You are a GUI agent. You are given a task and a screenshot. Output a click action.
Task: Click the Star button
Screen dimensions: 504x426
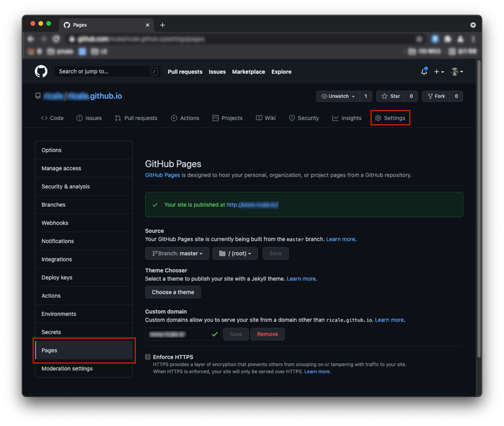click(391, 96)
